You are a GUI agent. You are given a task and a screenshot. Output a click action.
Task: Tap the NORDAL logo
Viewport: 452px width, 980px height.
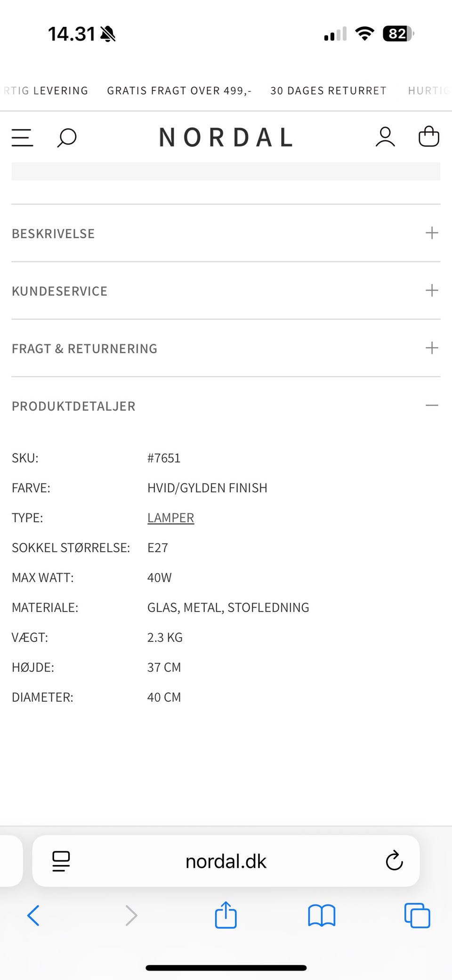pos(226,137)
